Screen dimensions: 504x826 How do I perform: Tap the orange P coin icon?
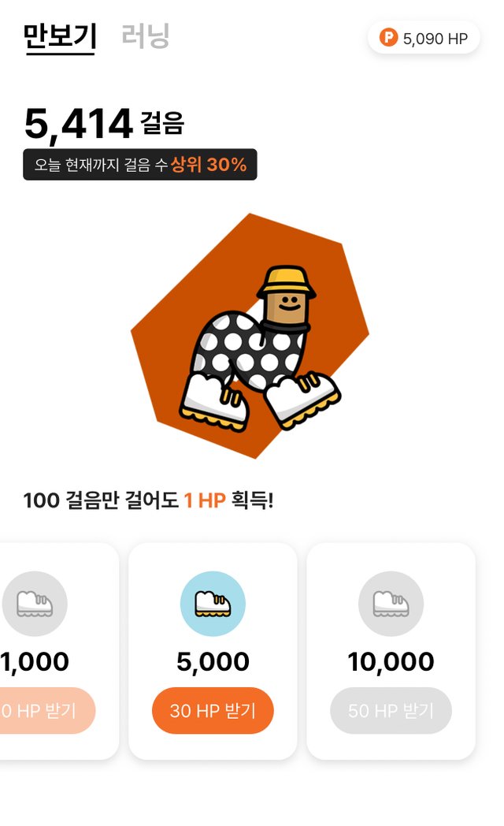tap(388, 38)
